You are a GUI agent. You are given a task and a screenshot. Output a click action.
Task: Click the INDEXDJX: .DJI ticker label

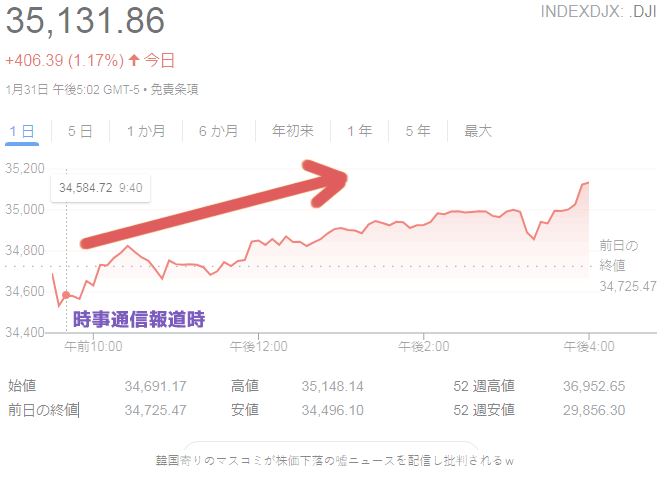pyautogui.click(x=598, y=11)
